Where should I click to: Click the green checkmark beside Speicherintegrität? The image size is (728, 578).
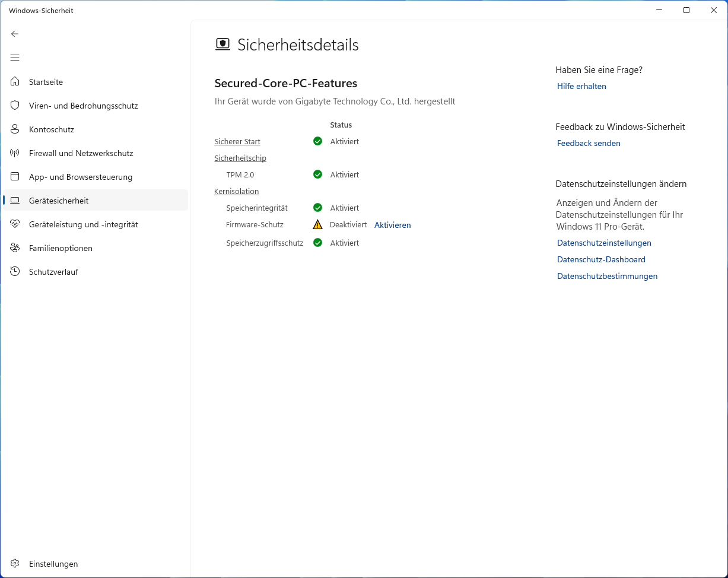tap(317, 208)
